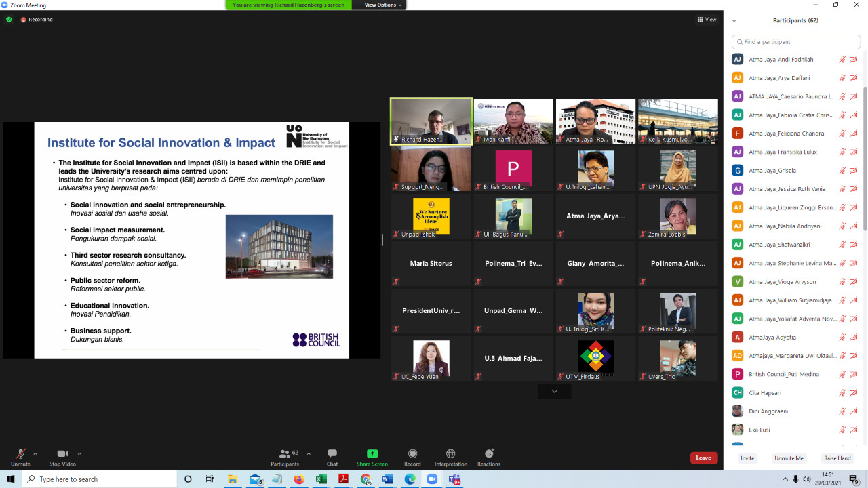Open the Chat icon
This screenshot has width=868, height=488.
point(332,453)
